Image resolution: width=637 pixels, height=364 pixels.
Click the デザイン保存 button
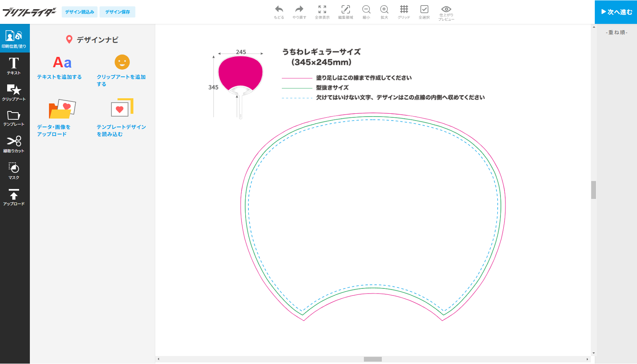[117, 12]
